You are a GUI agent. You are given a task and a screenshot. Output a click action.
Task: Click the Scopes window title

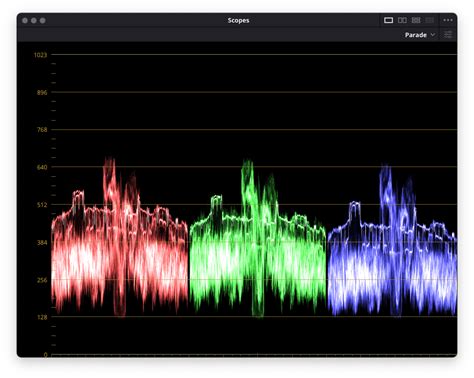point(238,20)
